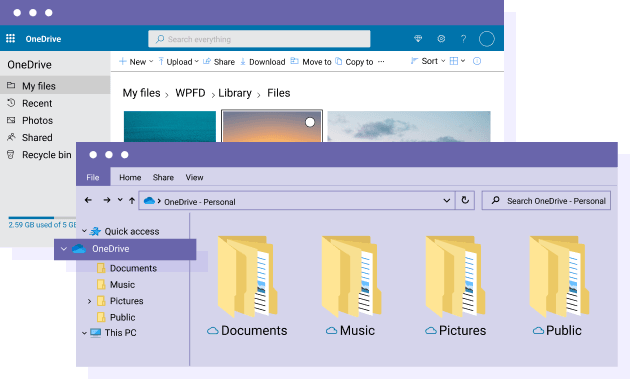
Task: Click Search OneDrive - Personal field
Action: click(x=546, y=201)
